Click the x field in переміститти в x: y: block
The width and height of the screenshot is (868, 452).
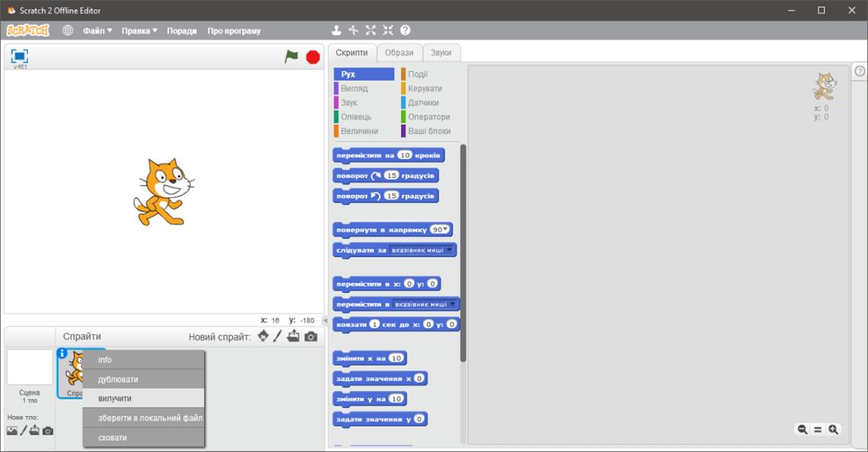pos(409,284)
